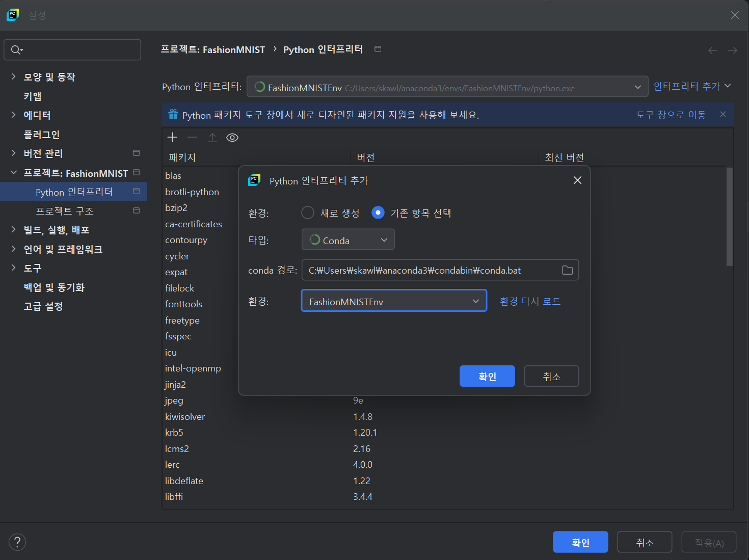This screenshot has height=560, width=749.
Task: Select the libffi package row
Action: (444, 496)
